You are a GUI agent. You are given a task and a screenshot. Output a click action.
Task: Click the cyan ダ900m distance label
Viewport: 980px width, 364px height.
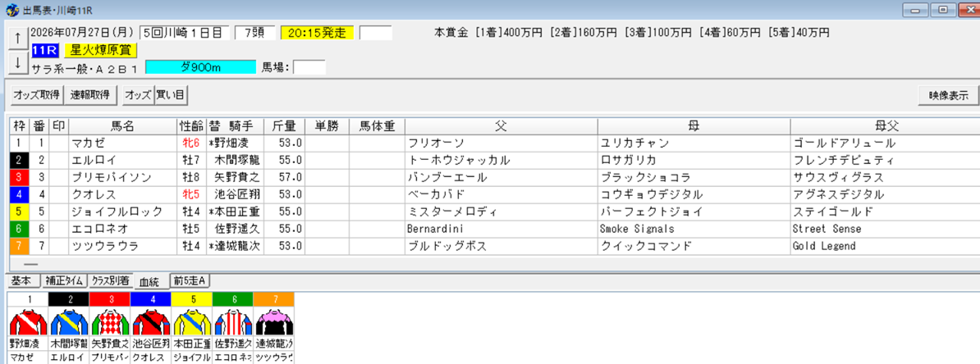[x=200, y=66]
